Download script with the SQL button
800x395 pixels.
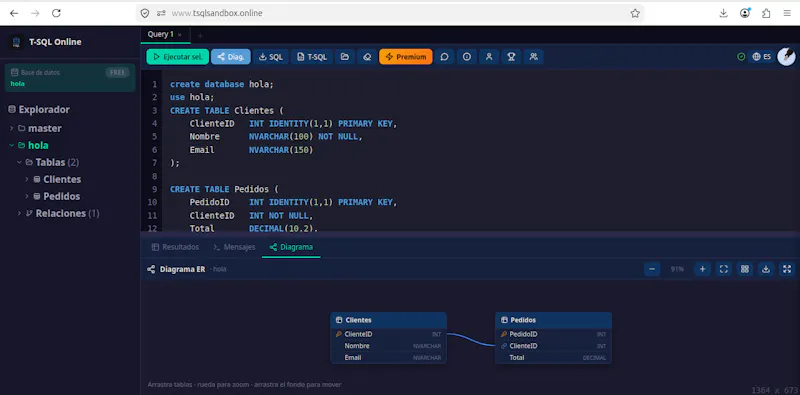tap(271, 57)
